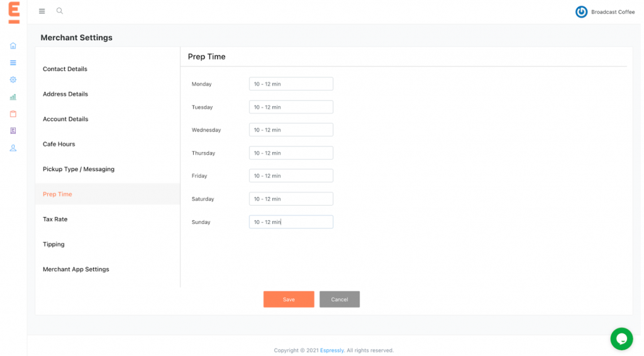Click the search magnifier icon

[60, 11]
